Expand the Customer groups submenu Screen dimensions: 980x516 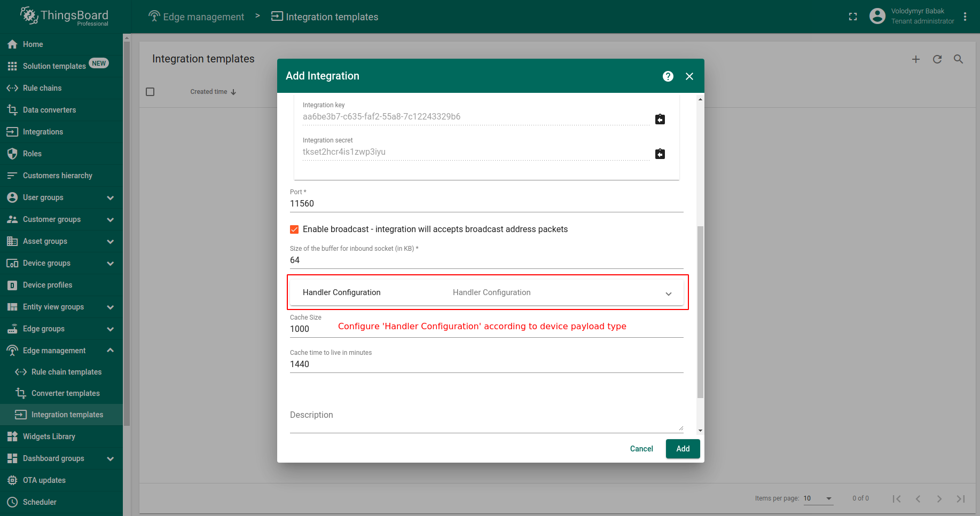(x=111, y=220)
